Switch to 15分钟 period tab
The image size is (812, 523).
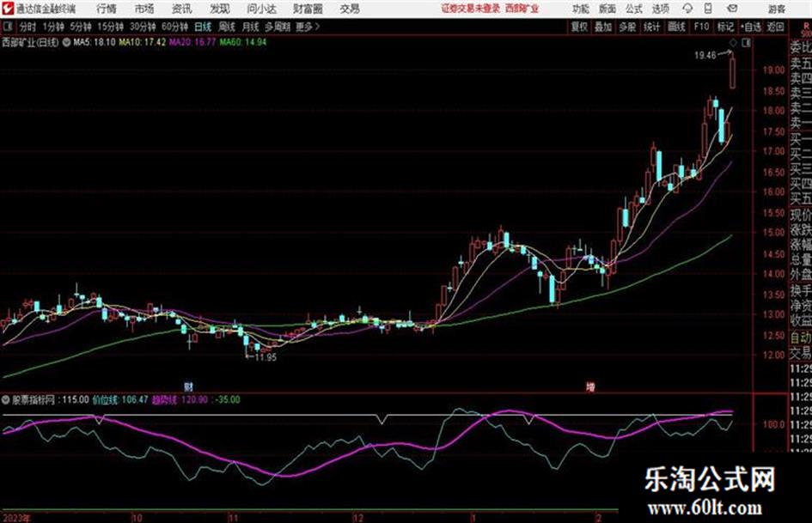(111, 27)
